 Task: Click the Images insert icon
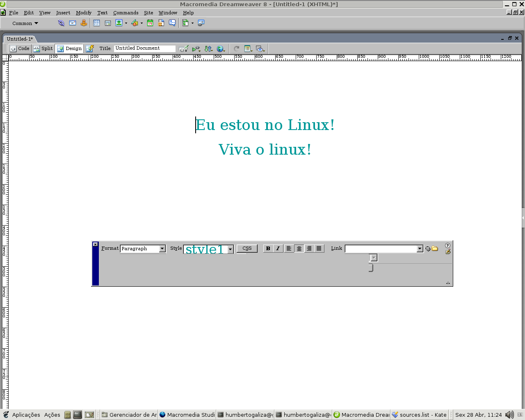[x=119, y=23]
